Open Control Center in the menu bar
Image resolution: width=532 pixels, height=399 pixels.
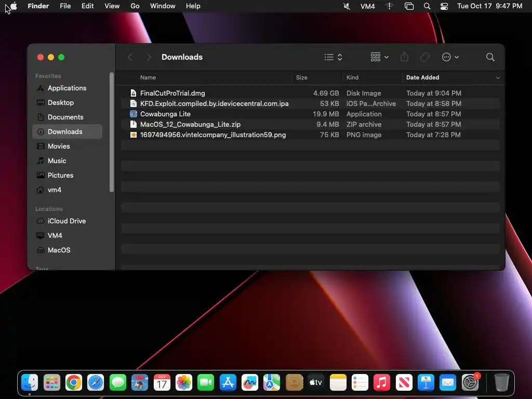pyautogui.click(x=444, y=6)
